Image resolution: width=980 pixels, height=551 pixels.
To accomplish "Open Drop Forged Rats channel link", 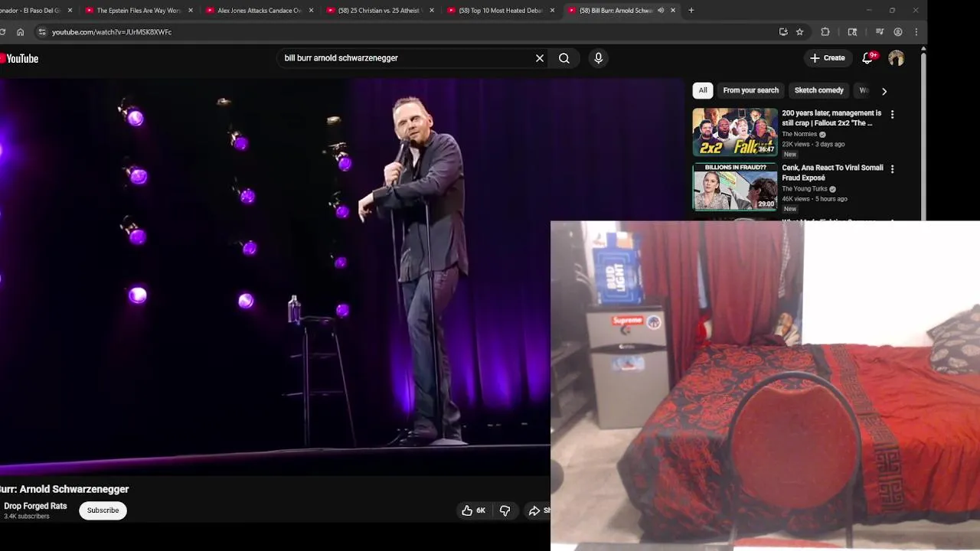I will (35, 506).
